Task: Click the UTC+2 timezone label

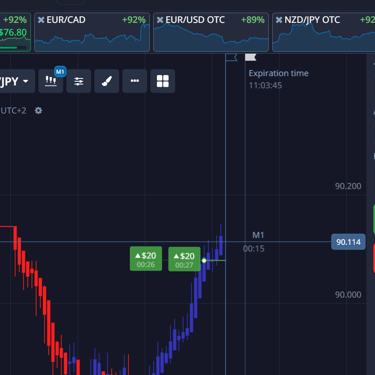Action: [x=13, y=111]
